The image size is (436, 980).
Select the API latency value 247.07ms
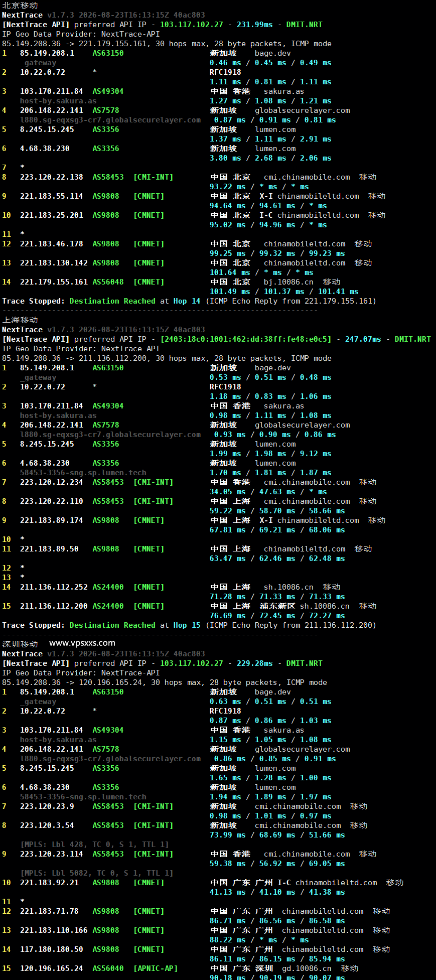click(x=363, y=339)
